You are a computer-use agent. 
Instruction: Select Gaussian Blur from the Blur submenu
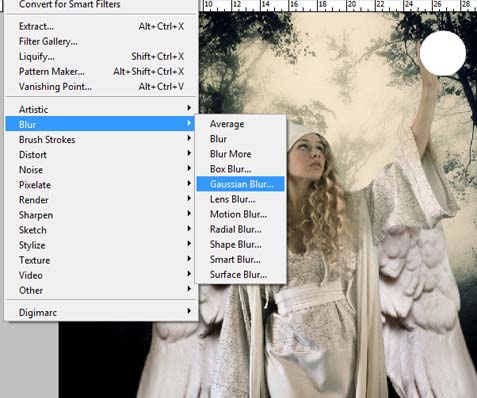pos(240,184)
